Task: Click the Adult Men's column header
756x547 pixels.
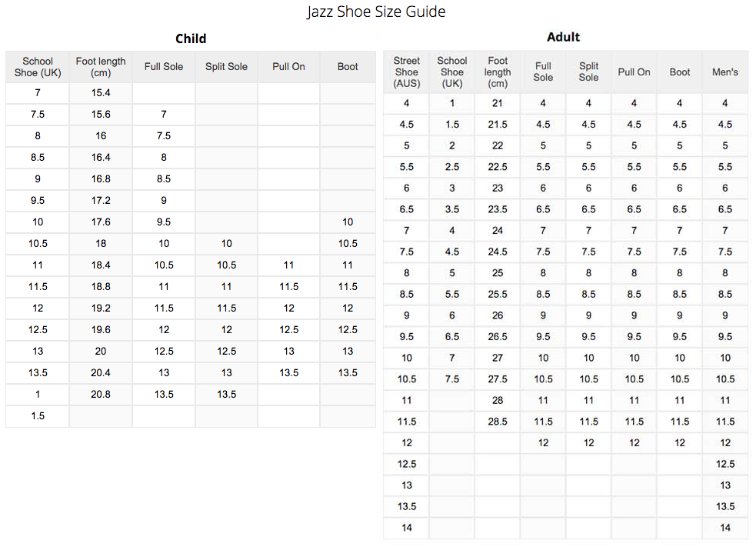Action: [725, 72]
